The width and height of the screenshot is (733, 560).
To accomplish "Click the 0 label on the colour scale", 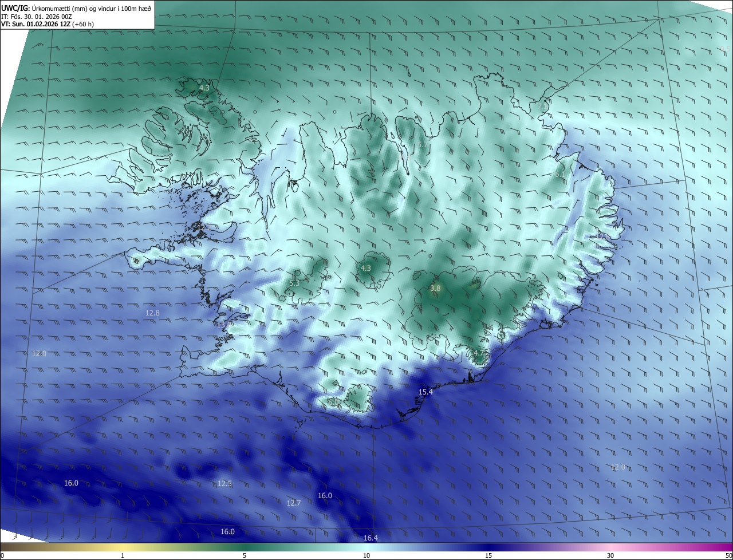I will pos(2,555).
